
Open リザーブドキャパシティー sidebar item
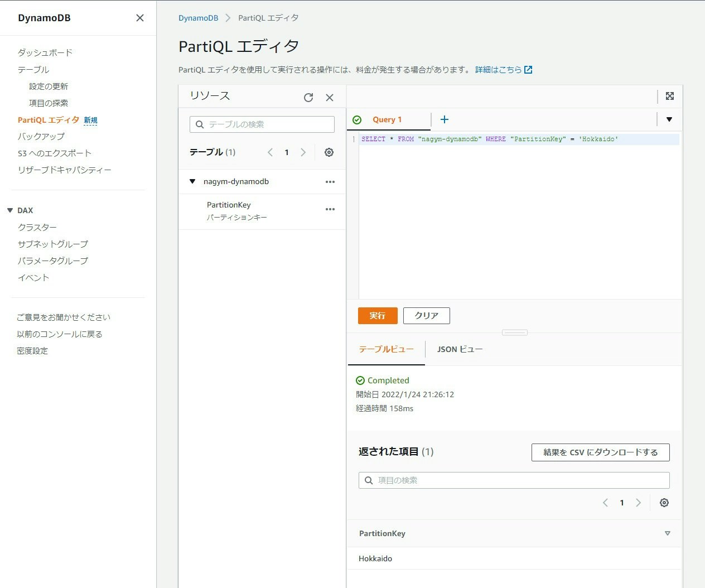[64, 170]
